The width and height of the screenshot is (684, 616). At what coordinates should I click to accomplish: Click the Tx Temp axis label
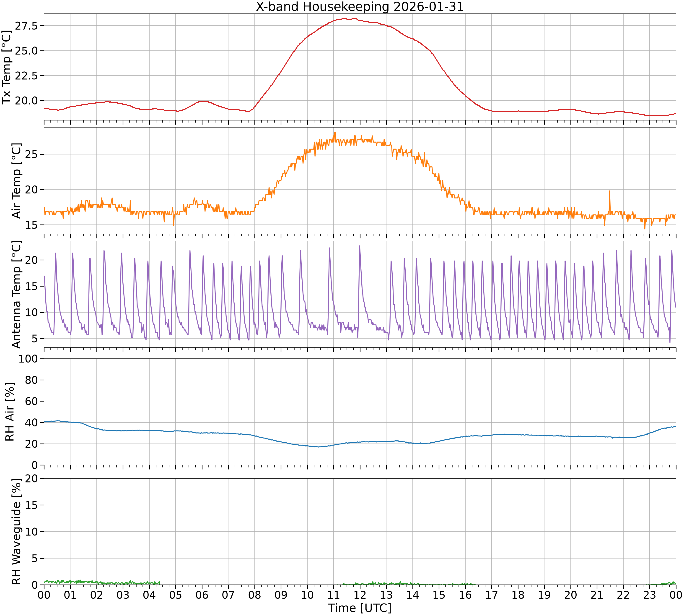7,67
